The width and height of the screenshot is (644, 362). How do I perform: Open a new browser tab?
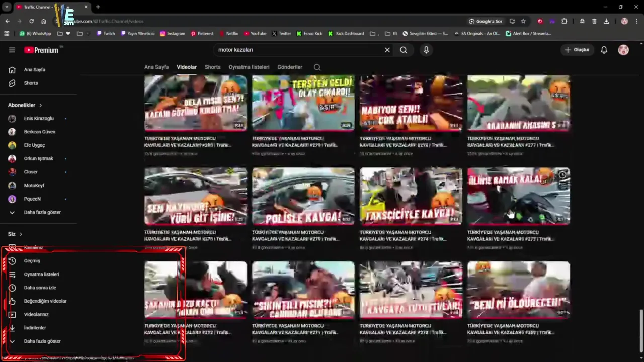click(98, 7)
